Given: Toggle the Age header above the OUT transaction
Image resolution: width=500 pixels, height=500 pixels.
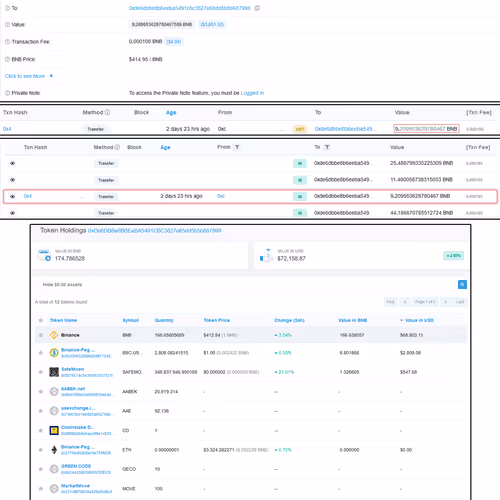Looking at the screenshot, I should coord(171,113).
